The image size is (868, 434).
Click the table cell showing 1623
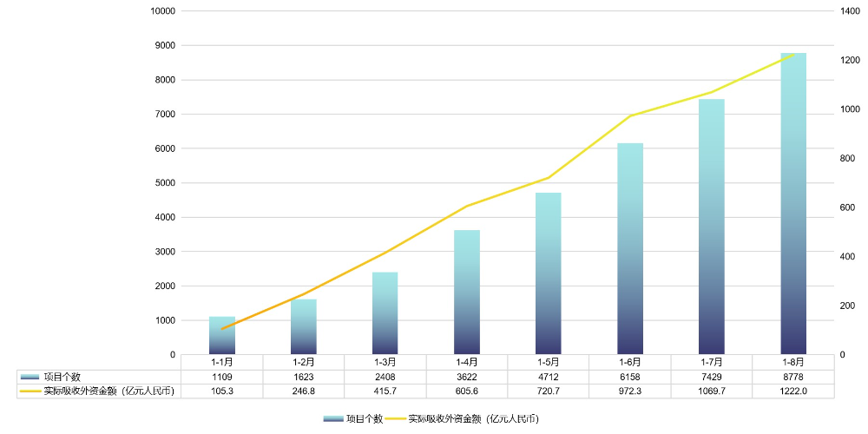[x=304, y=377]
